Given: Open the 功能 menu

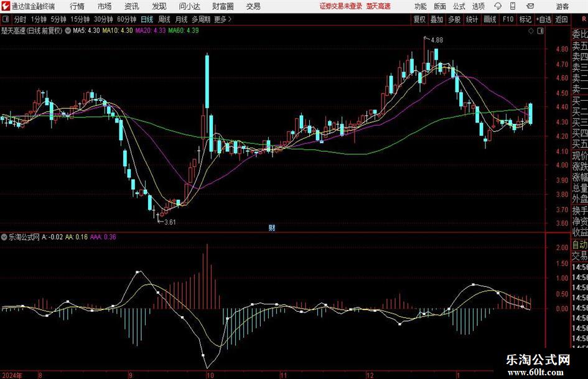Looking at the screenshot, I should pos(421,6).
